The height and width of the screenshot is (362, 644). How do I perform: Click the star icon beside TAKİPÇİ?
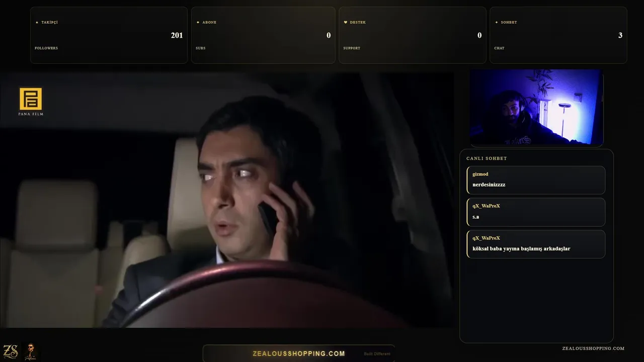point(37,23)
